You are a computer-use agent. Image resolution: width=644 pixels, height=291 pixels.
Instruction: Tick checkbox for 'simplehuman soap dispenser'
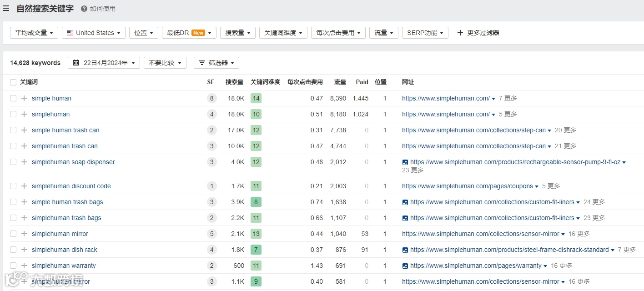(x=13, y=162)
